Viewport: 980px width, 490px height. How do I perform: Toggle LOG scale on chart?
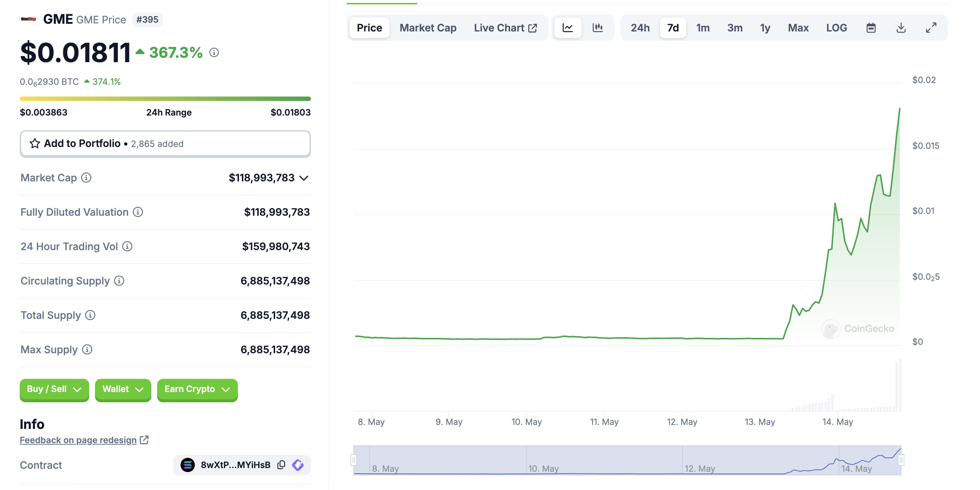tap(836, 28)
